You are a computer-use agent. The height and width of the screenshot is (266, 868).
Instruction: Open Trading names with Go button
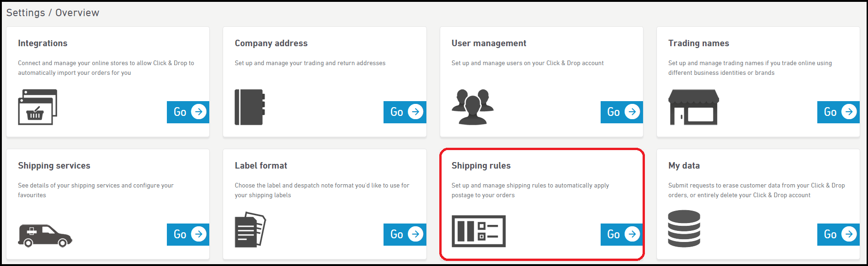coord(838,112)
